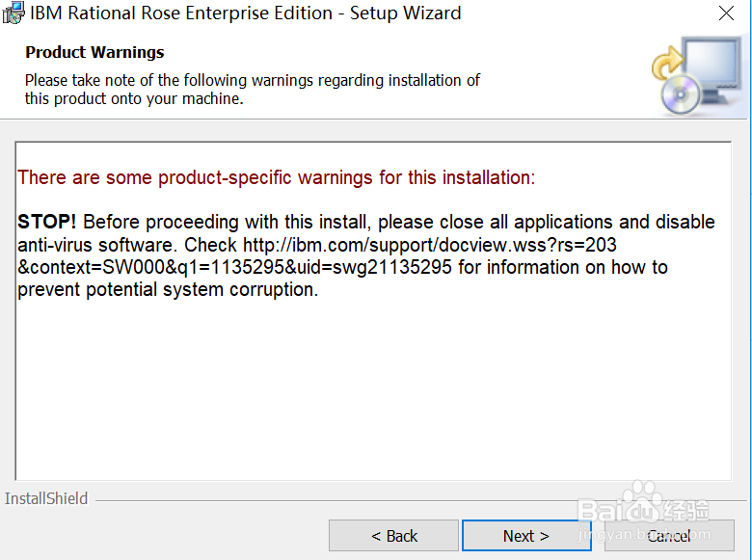Click the &context=SW000 URL continuation line
Screen dimensions: 752x560
[x=235, y=268]
